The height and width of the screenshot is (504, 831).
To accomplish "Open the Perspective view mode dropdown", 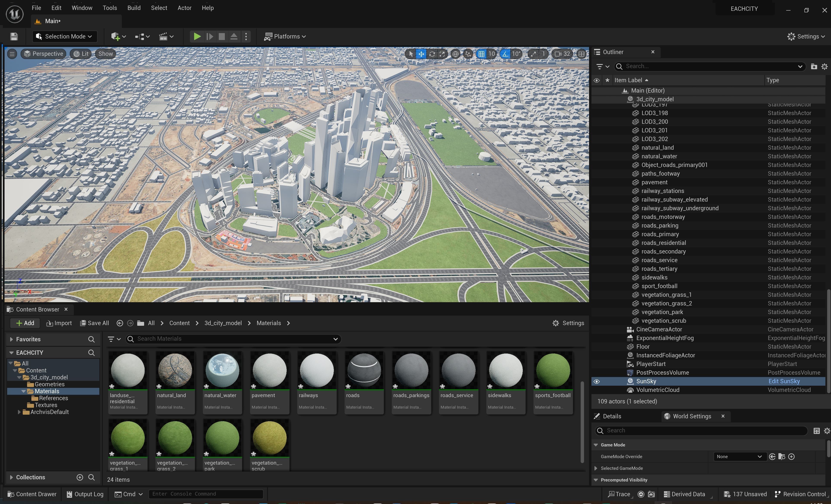I will [x=43, y=54].
